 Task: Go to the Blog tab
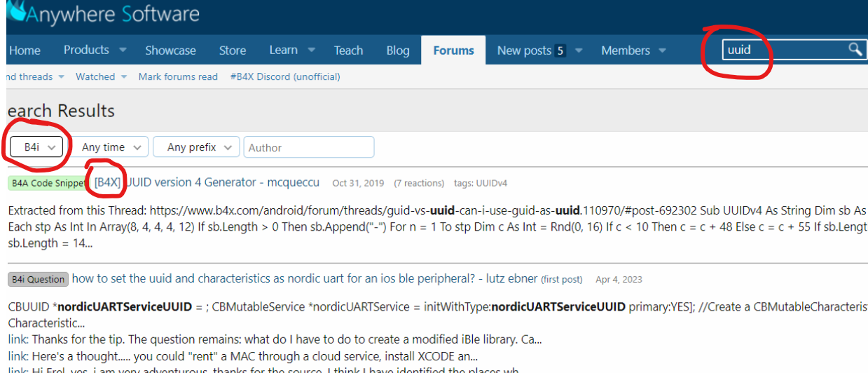coord(398,50)
